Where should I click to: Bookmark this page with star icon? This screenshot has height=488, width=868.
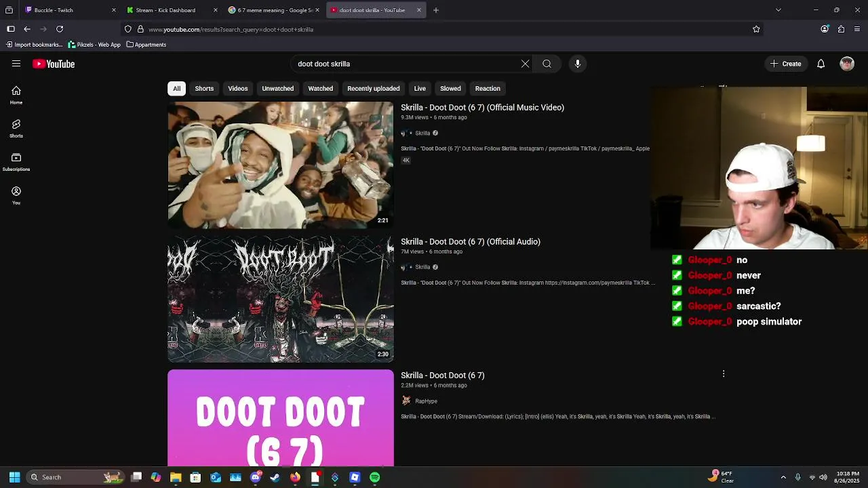756,29
